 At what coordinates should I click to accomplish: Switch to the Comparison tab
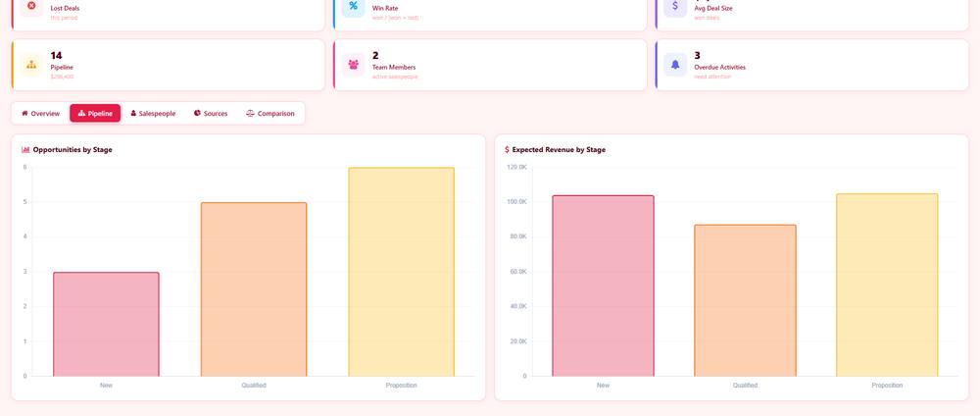pyautogui.click(x=270, y=113)
